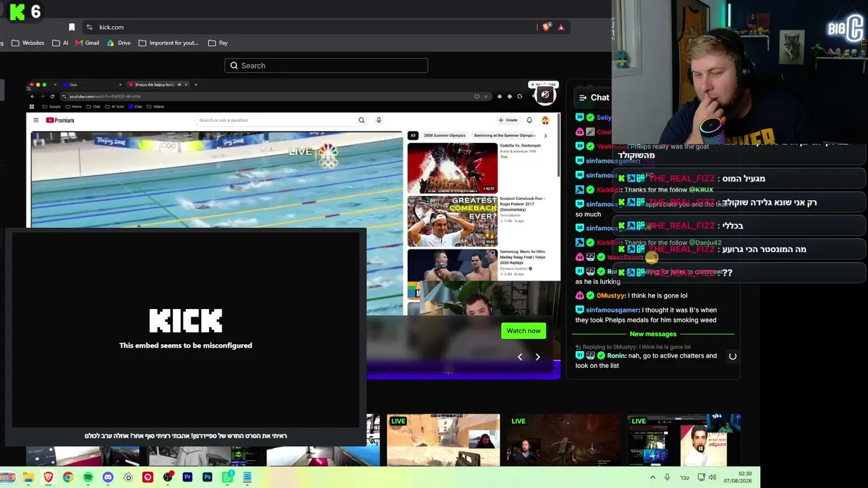The width and height of the screenshot is (868, 488).
Task: Show hidden system tray icons
Action: point(653,477)
